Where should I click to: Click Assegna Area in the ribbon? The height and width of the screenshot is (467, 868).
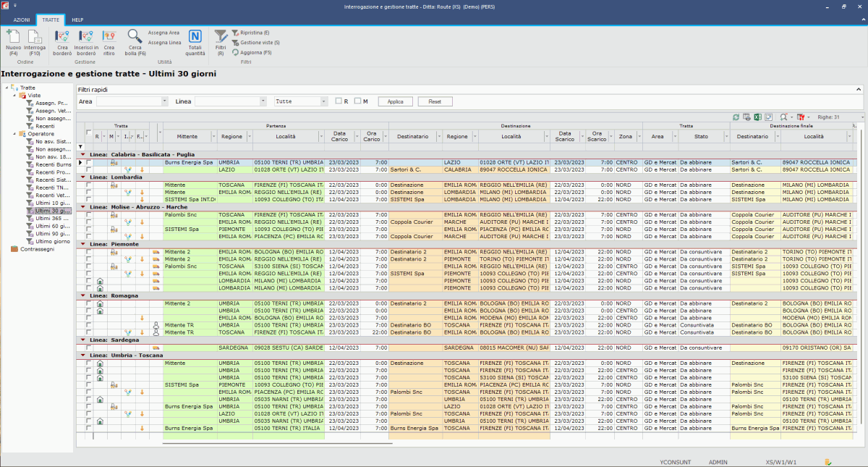(163, 33)
